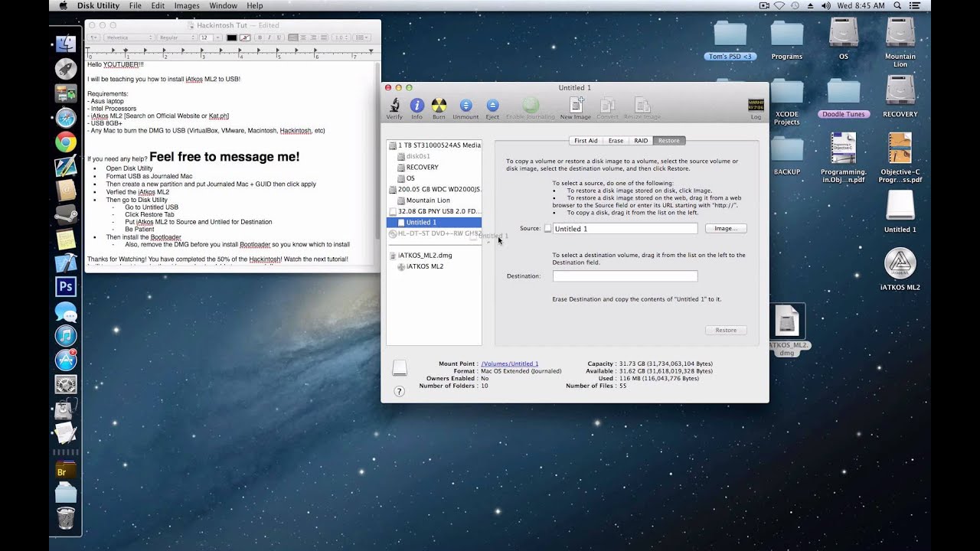Click the Image... button
The height and width of the screenshot is (551, 980).
pos(726,228)
